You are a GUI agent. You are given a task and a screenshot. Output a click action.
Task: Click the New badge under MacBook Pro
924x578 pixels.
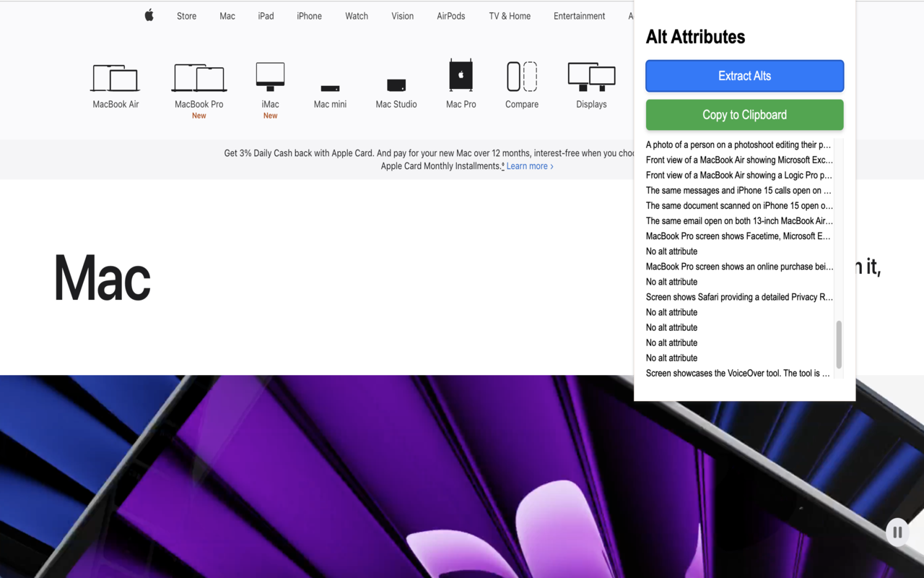(199, 116)
